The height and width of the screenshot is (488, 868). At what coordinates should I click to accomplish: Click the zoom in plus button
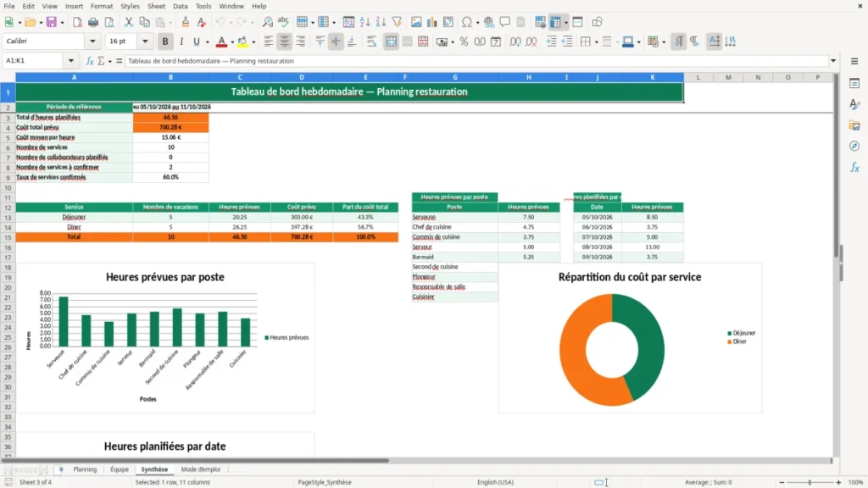coord(838,482)
